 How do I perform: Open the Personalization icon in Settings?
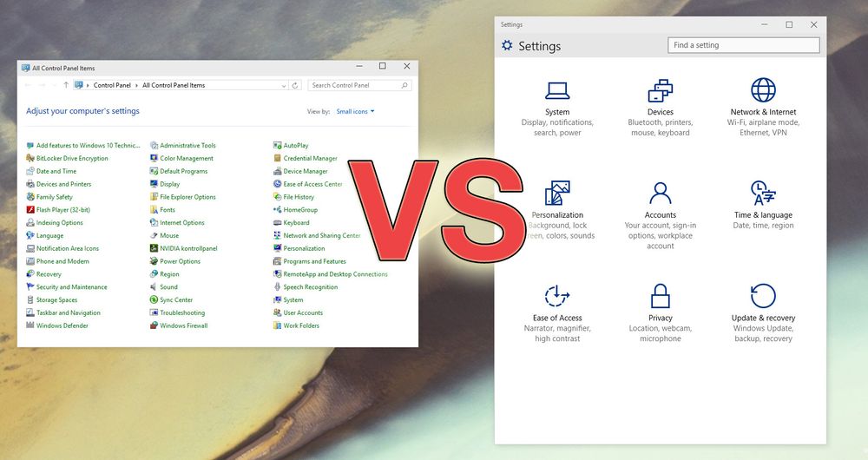click(x=557, y=194)
